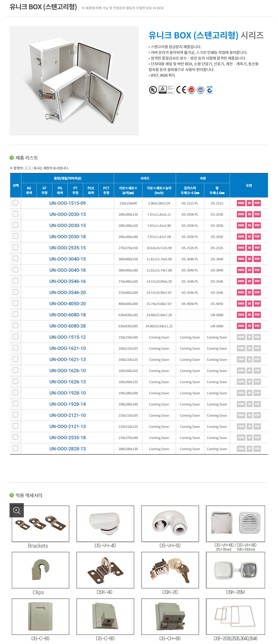
Task: Click the UL certification logo
Action: point(153,90)
